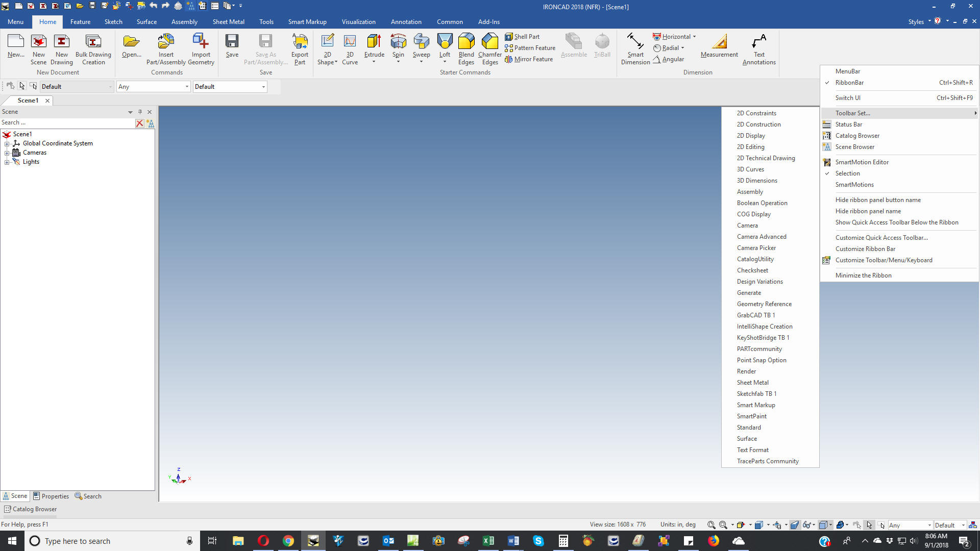This screenshot has width=980, height=551.
Task: Toggle Catalog Browser visibility
Action: pyautogui.click(x=899, y=136)
